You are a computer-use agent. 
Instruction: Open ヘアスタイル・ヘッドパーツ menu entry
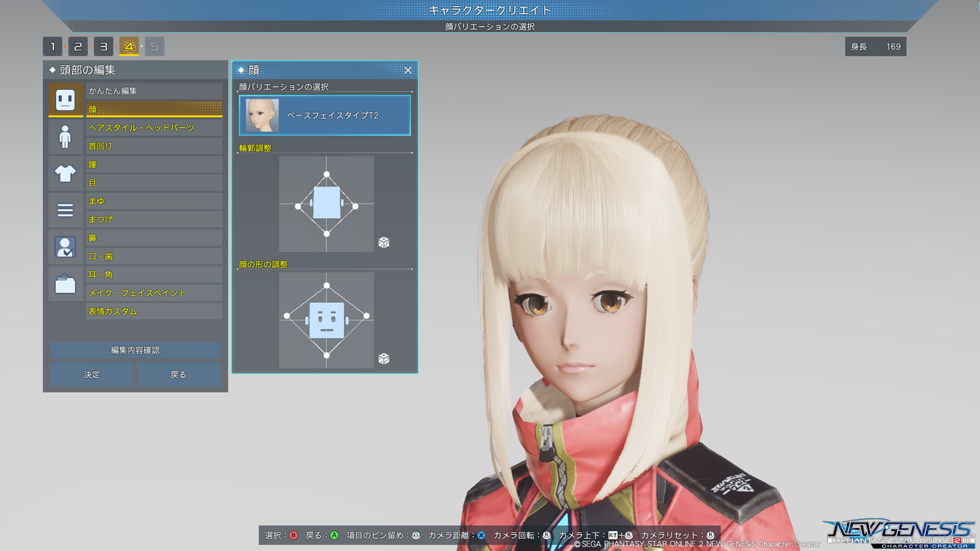[154, 128]
